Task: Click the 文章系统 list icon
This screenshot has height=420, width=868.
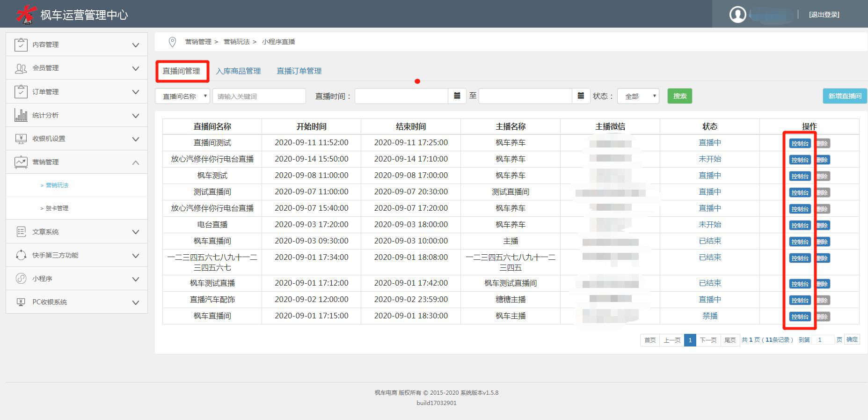Action: [x=21, y=231]
